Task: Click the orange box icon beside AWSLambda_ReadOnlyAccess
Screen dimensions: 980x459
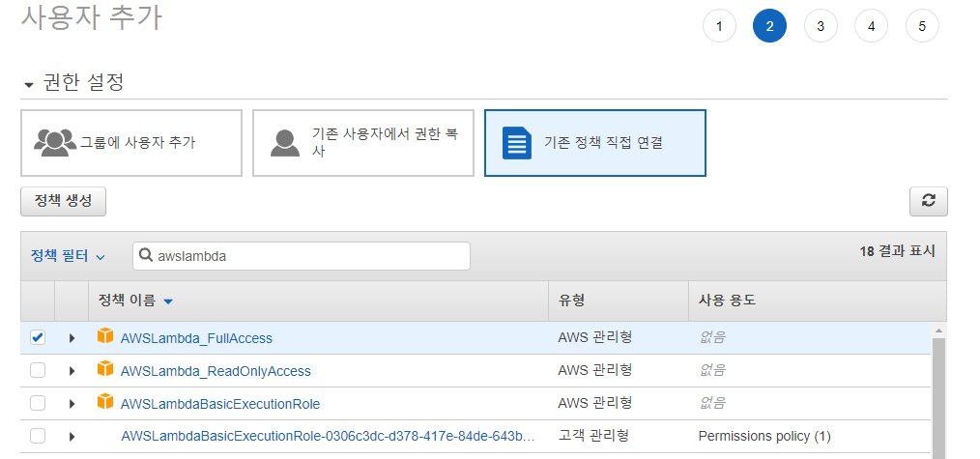Action: point(105,369)
